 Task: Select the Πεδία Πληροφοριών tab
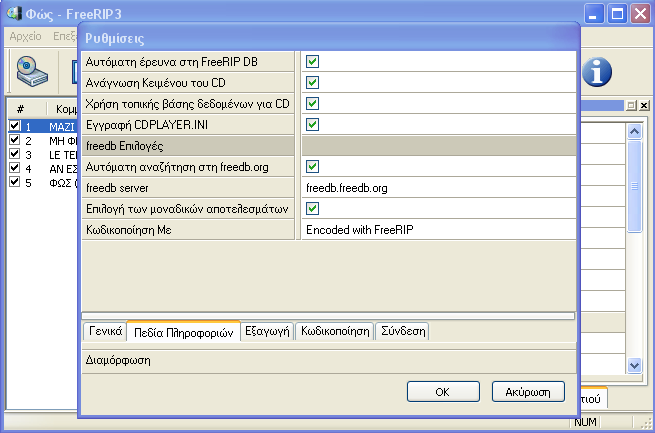tap(183, 332)
